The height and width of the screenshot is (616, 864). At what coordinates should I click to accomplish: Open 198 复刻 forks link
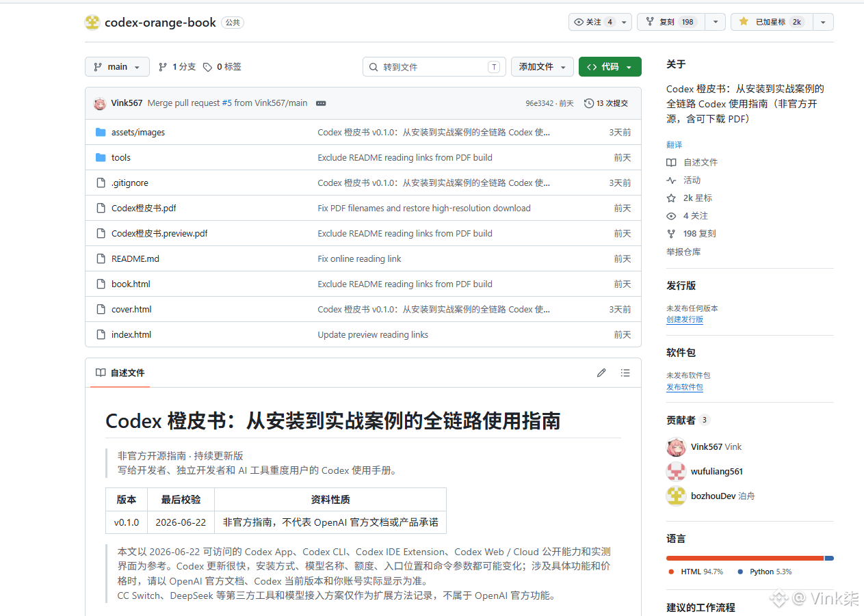click(692, 233)
